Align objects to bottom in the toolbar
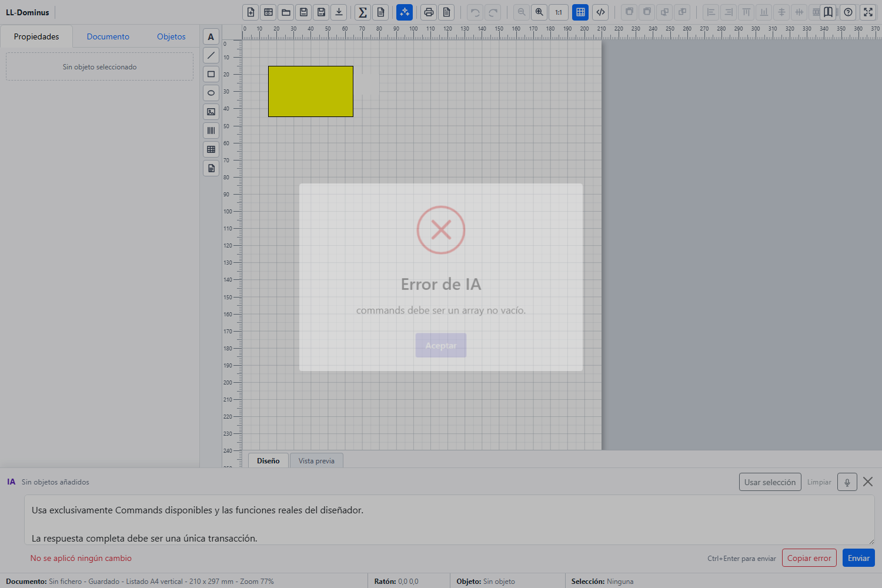Image resolution: width=882 pixels, height=588 pixels. (764, 12)
